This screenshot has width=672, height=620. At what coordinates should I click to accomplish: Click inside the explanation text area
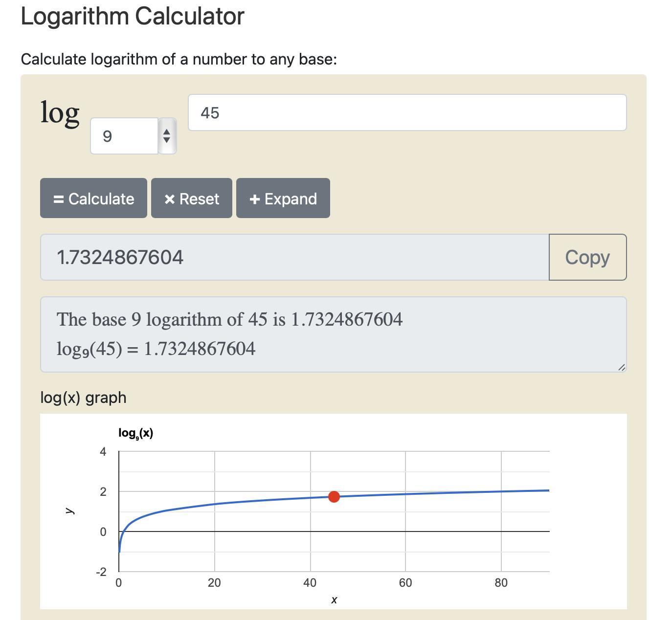(333, 334)
